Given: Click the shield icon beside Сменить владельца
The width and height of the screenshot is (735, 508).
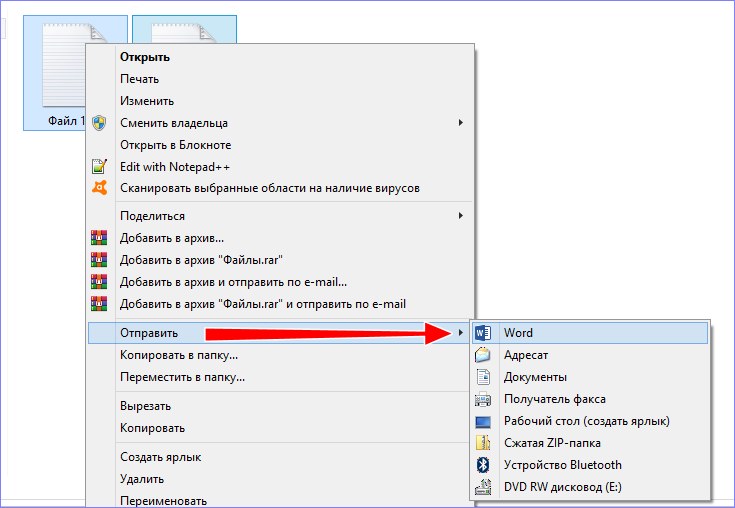Looking at the screenshot, I should pos(99,123).
